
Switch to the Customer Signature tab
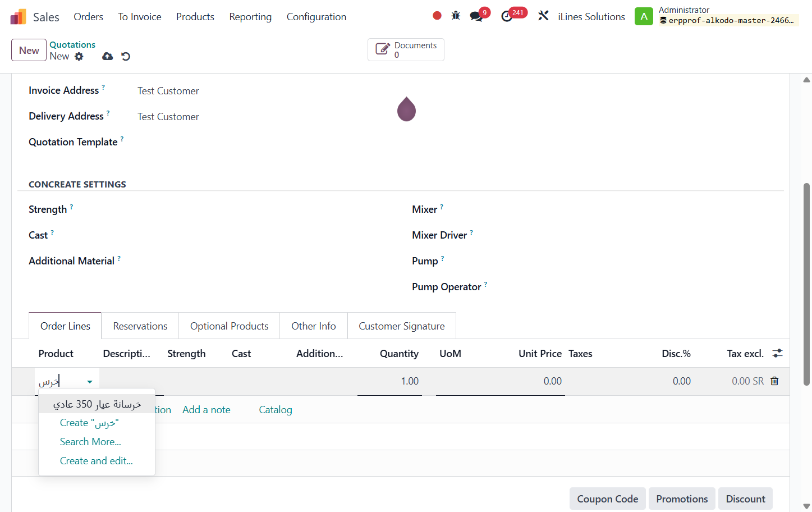coord(402,326)
